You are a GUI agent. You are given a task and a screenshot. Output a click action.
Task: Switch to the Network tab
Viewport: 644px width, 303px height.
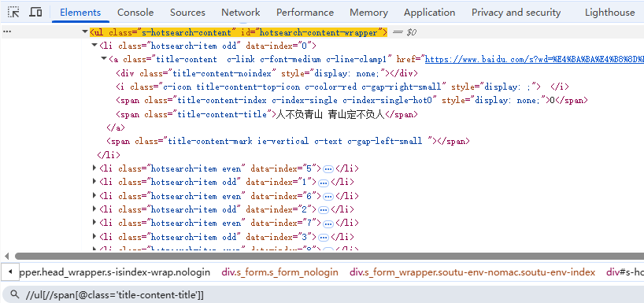(x=241, y=13)
